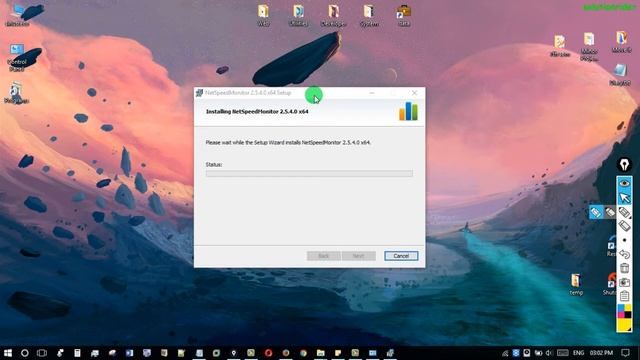Launch Firefox from the taskbar
Image resolution: width=640 pixels, height=360 pixels.
286,353
